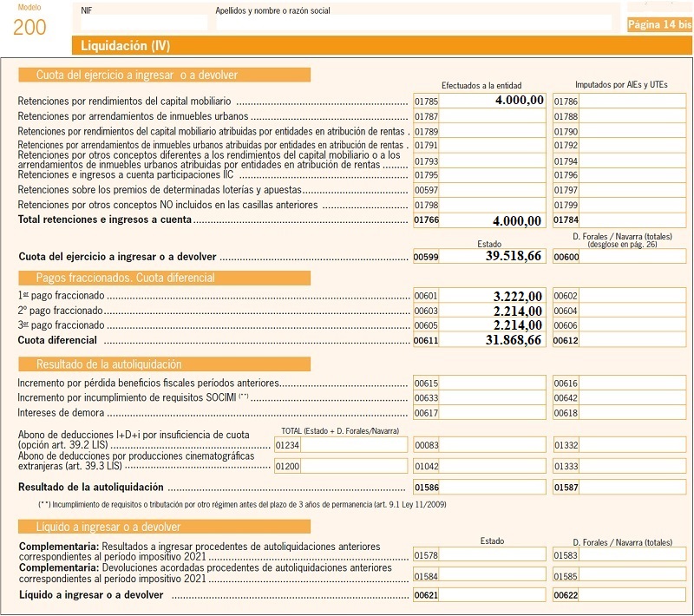Click the Liquidación (IV) title bar
Viewport: 694px width, 616px height.
tap(382, 46)
